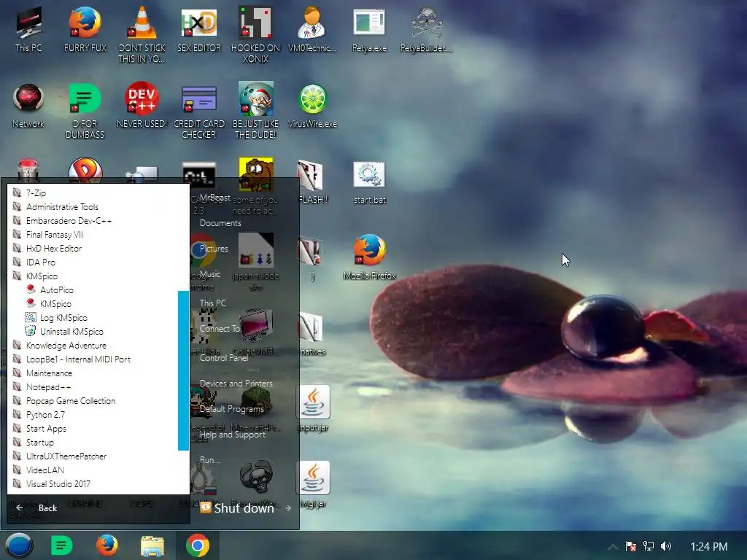Screen dimensions: 747x560
Task: Launch Firefox from the taskbar
Action: click(107, 545)
